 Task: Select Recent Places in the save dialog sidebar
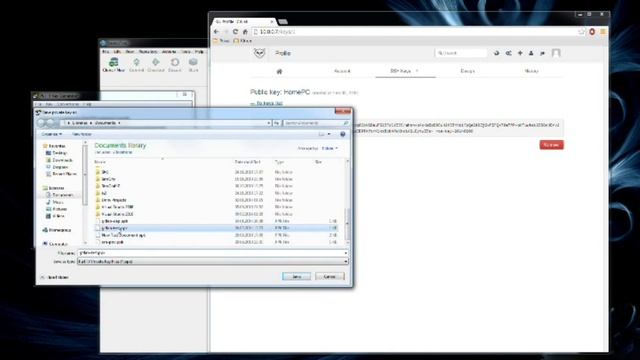(x=61, y=174)
